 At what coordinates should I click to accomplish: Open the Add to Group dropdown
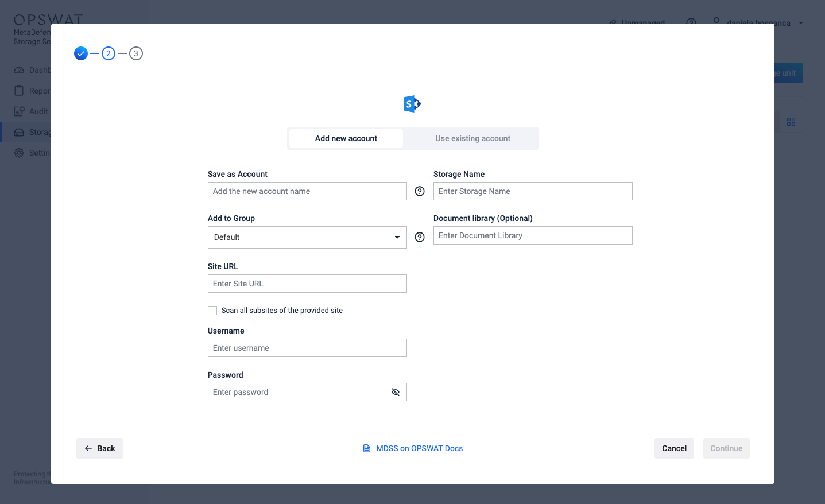pyautogui.click(x=307, y=237)
